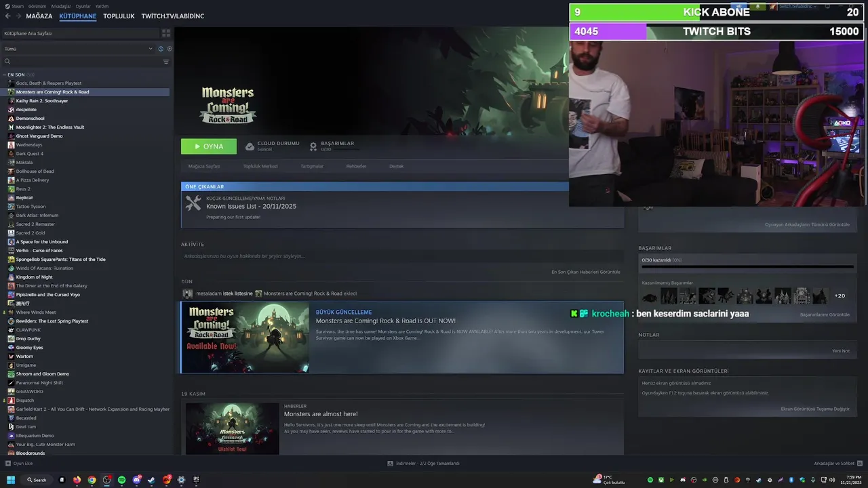
Task: Click Yeni Not button
Action: pyautogui.click(x=841, y=351)
